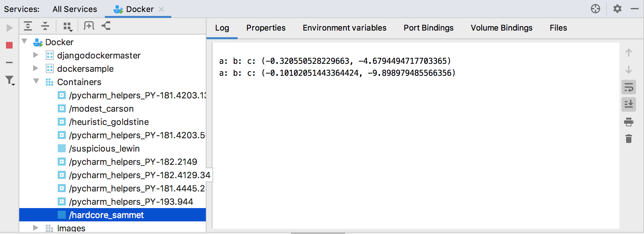Click the /suspicious_lewin container status icon
644x234 pixels.
click(x=62, y=148)
